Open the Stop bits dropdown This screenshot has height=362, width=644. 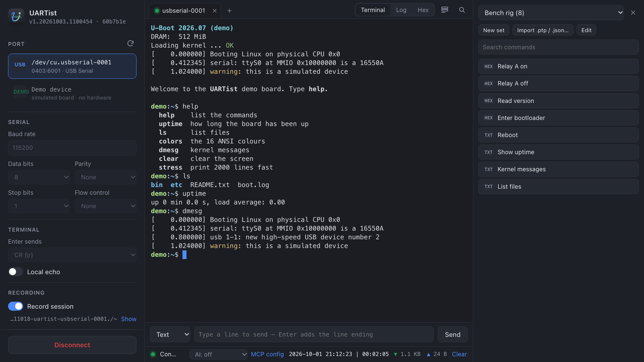point(39,206)
